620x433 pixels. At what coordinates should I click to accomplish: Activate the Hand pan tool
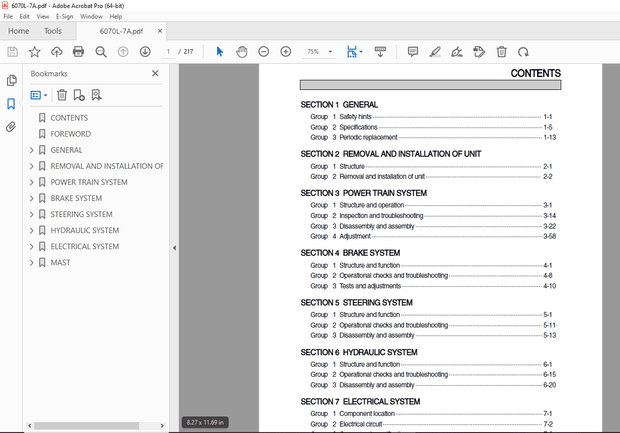tap(242, 52)
